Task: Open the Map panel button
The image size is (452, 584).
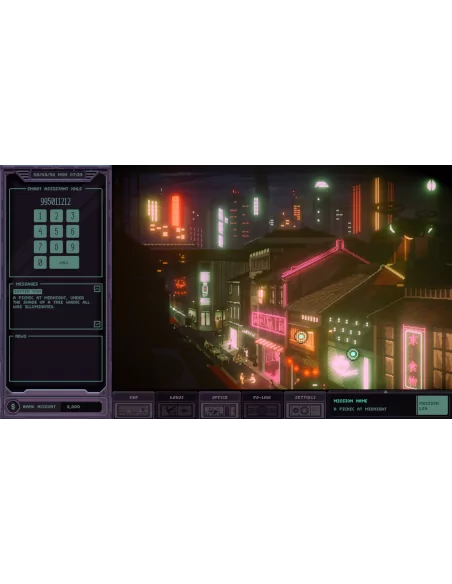Action: pyautogui.click(x=133, y=406)
